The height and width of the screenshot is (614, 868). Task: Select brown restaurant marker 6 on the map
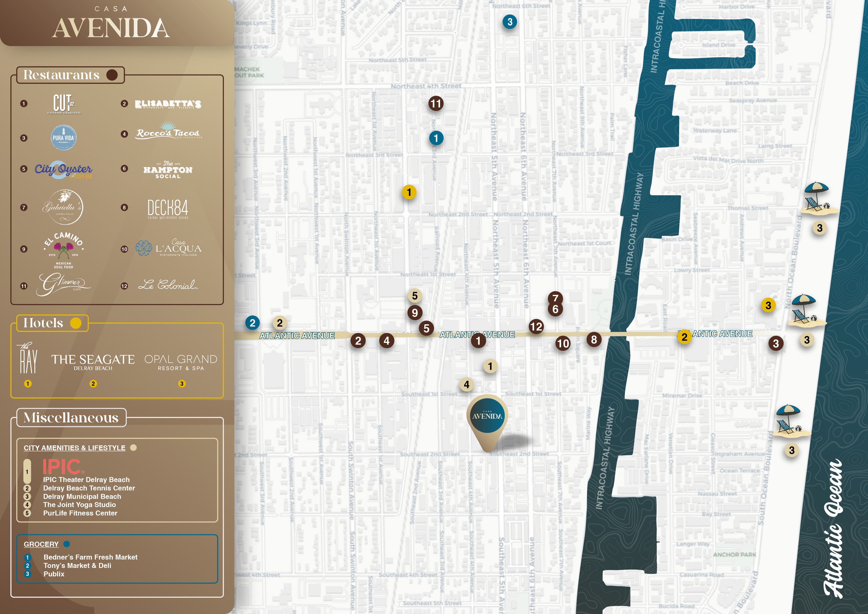[555, 309]
